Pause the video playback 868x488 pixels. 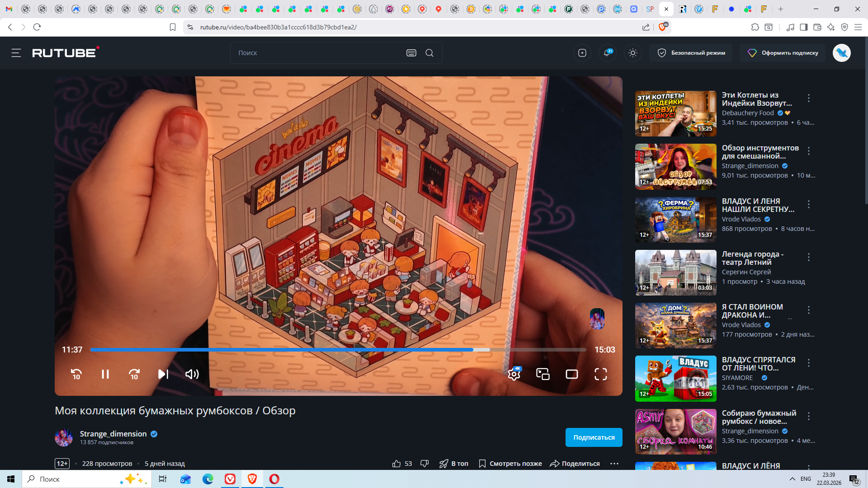tap(105, 374)
